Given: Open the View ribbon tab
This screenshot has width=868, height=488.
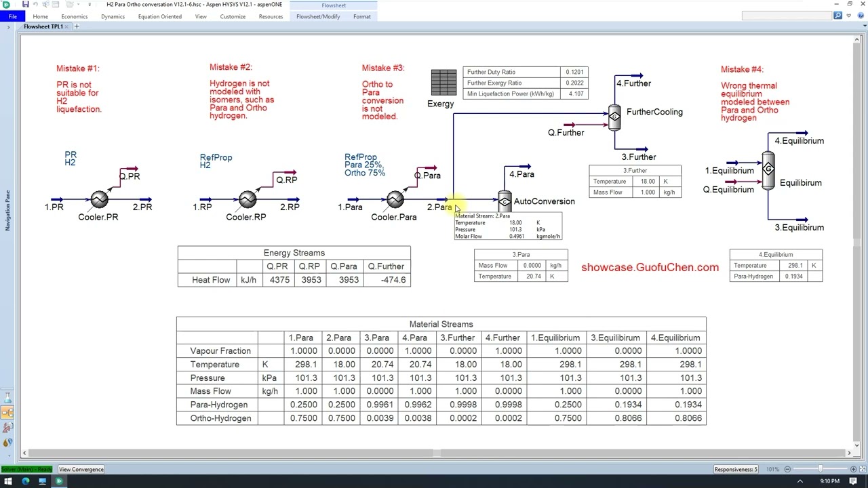Looking at the screenshot, I should click(x=201, y=16).
